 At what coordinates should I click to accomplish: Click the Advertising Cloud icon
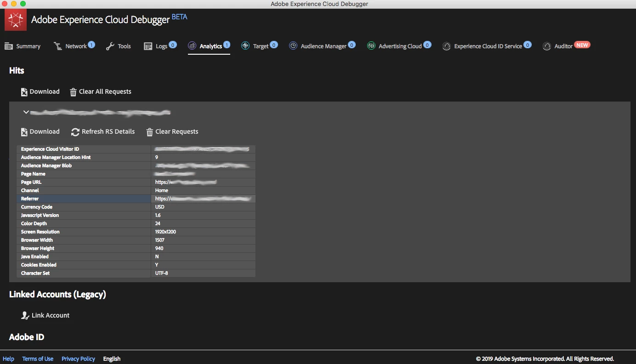[x=371, y=46]
